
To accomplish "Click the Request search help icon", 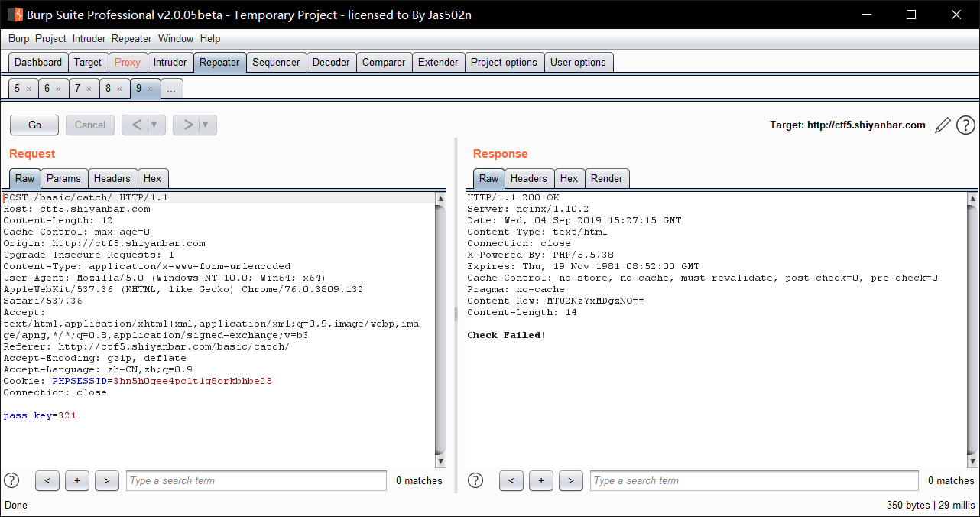I will [11, 480].
